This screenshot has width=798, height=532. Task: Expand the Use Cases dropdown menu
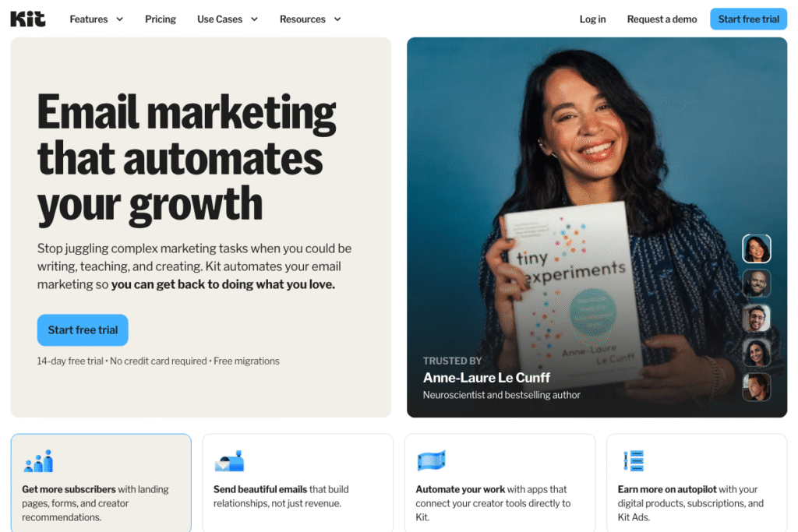[228, 19]
